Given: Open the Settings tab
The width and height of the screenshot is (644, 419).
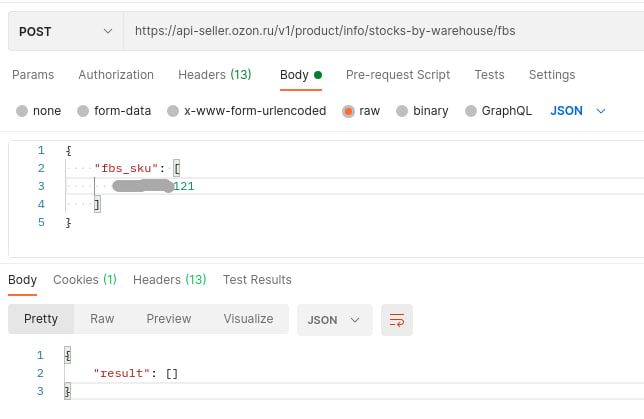Looking at the screenshot, I should 552,75.
